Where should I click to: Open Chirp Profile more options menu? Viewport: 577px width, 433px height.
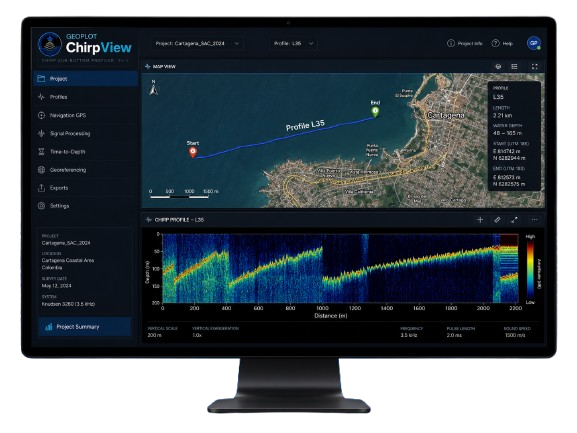(534, 220)
